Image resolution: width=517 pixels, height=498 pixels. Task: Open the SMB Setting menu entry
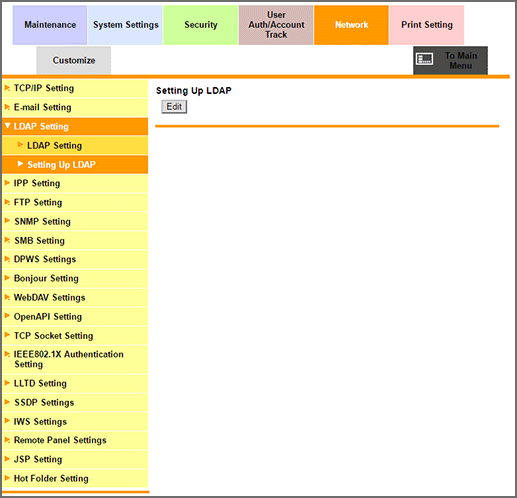[75, 240]
